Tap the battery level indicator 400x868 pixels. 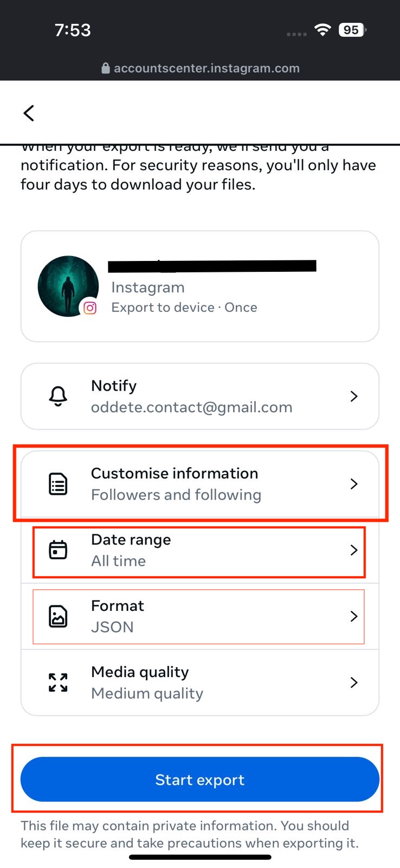(x=351, y=30)
